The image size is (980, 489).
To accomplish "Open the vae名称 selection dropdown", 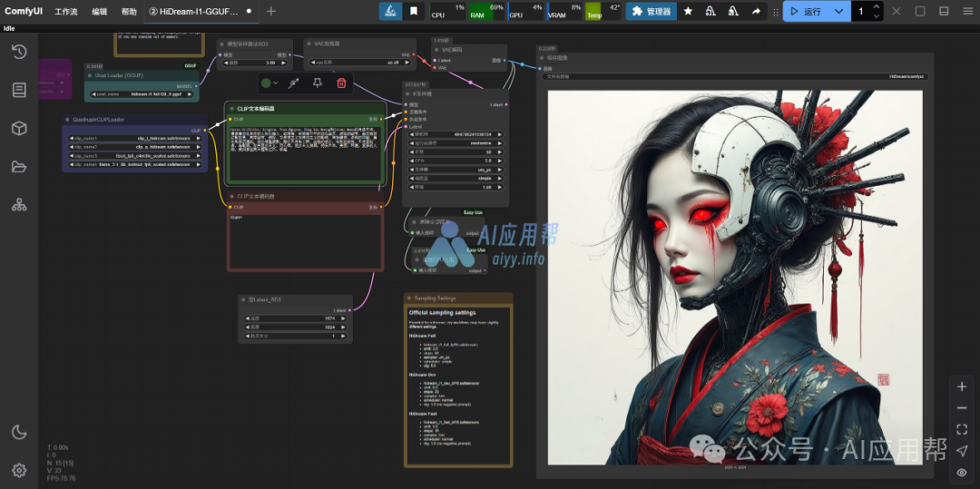I will [359, 63].
